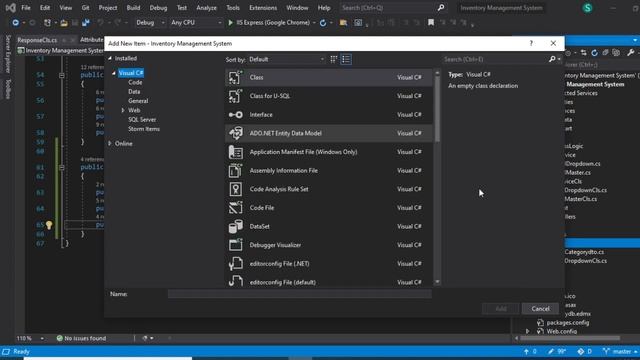Switch to the ResponseCls.cs tab
Image resolution: width=640 pixels, height=360 pixels.
coord(37,40)
